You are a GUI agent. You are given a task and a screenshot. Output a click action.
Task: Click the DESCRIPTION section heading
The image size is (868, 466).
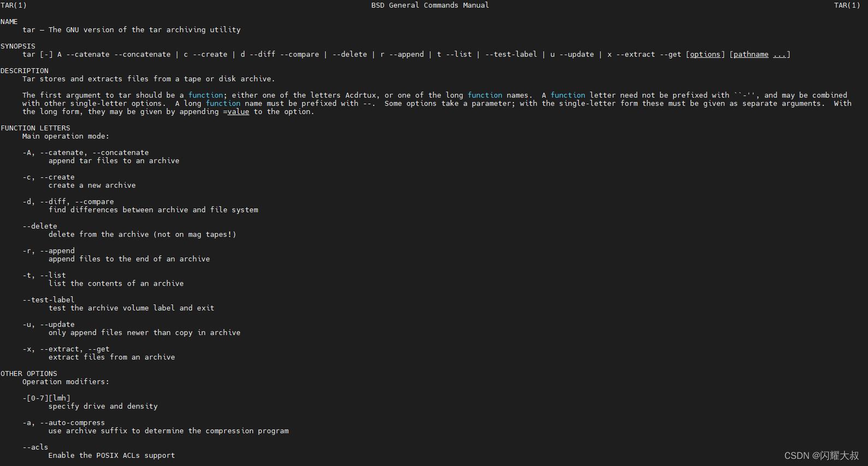point(25,71)
